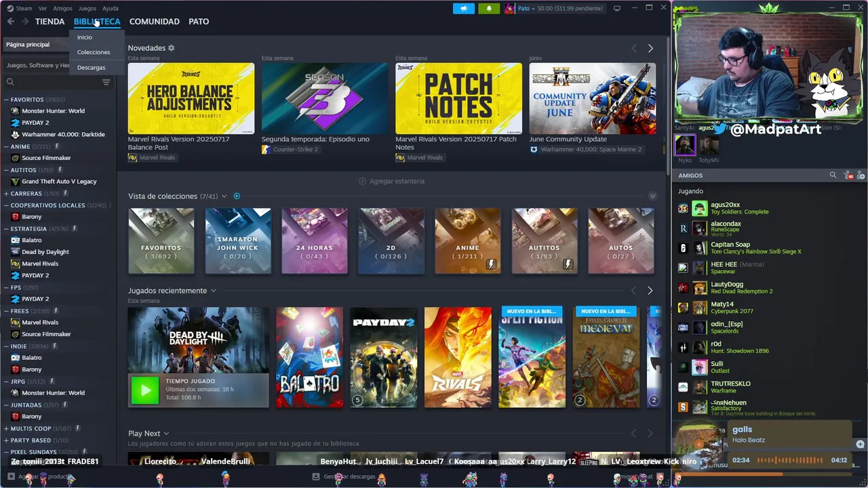
Task: Click LautyDogg friend avatar
Action: 700,288
